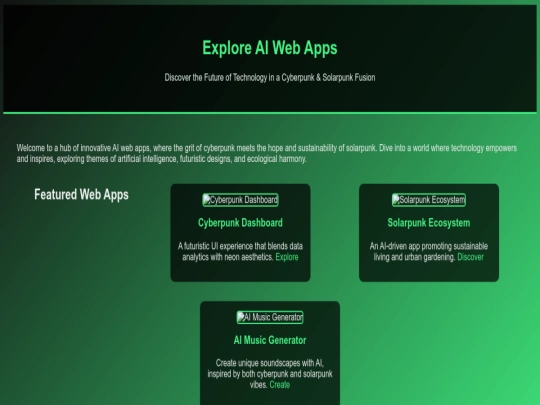The width and height of the screenshot is (540, 405).
Task: Click the broken AI Music Generator image
Action: (x=270, y=317)
